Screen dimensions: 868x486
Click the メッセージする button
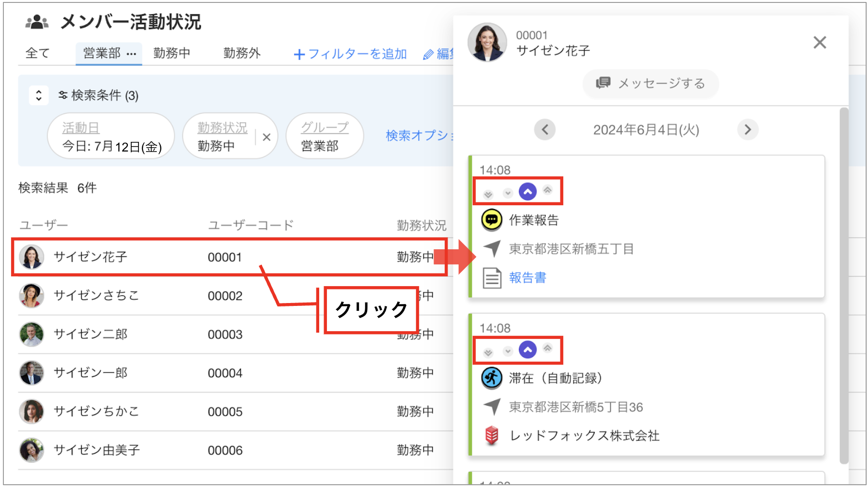(651, 83)
